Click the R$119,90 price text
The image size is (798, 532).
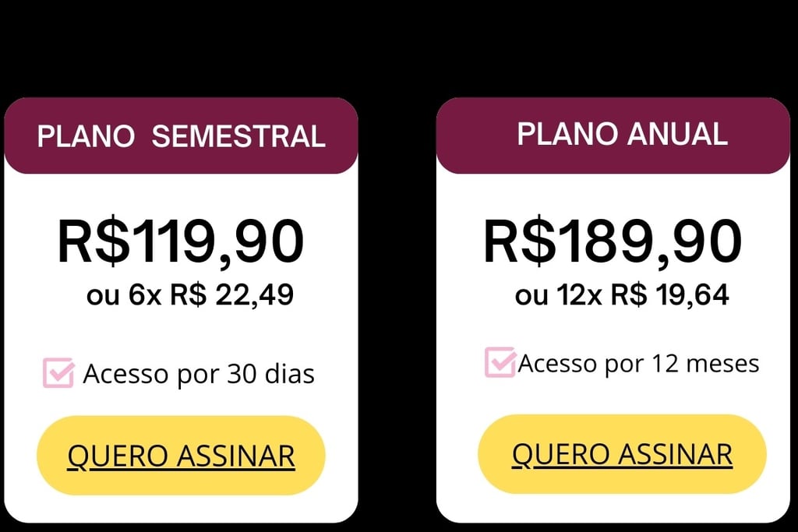[181, 242]
